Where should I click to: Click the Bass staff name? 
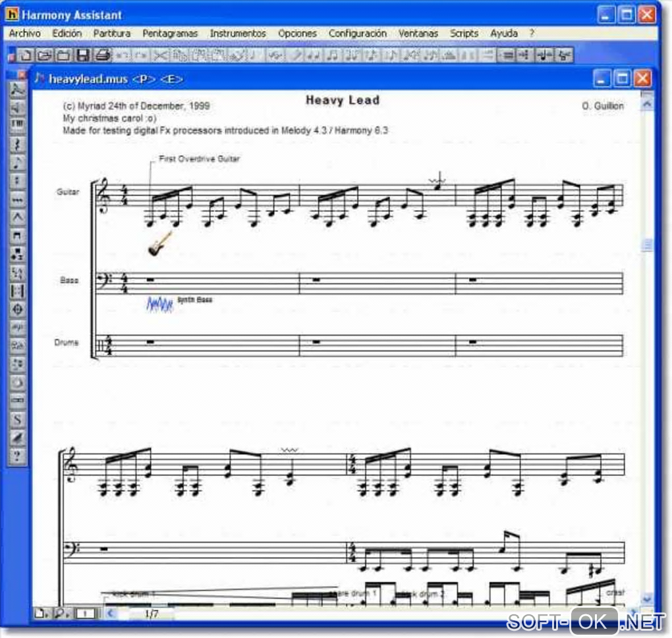tap(69, 280)
